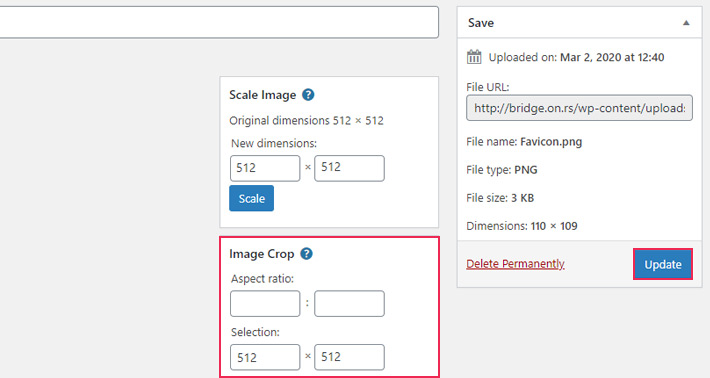Click the Selection width field
Image resolution: width=710 pixels, height=378 pixels.
265,357
